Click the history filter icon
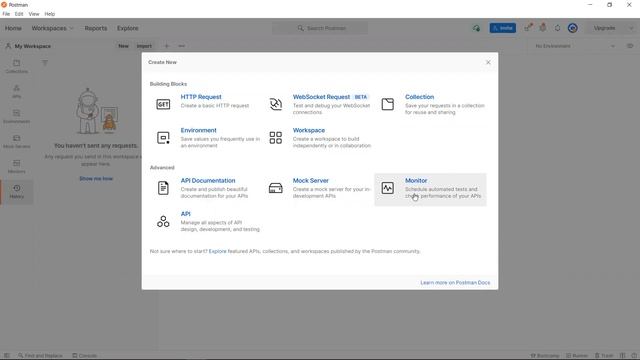The image size is (640, 360). click(x=45, y=63)
